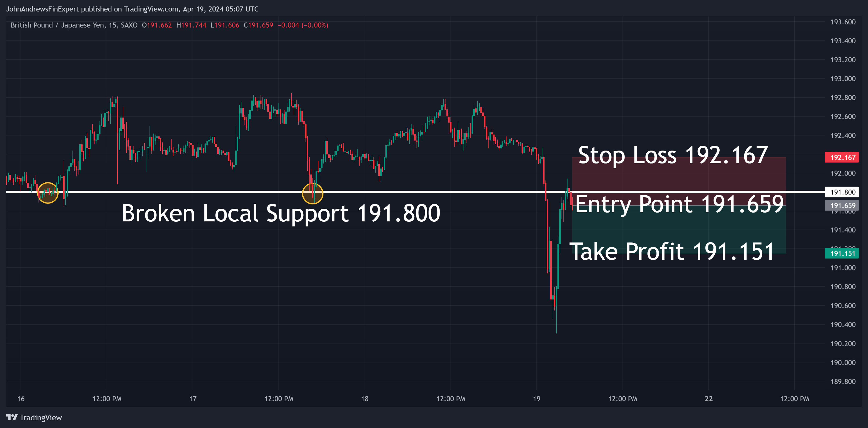Click the 'Broken Local Support 191.800' label

pos(281,213)
